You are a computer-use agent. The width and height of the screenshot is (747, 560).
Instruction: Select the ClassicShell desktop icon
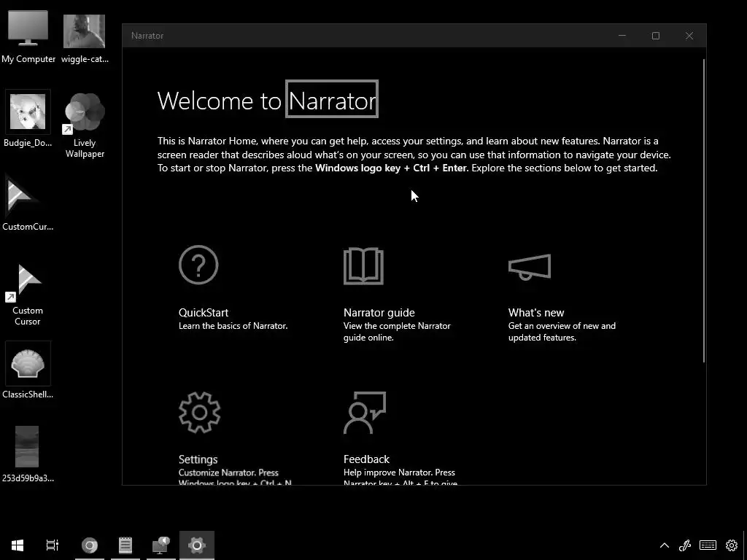click(28, 370)
